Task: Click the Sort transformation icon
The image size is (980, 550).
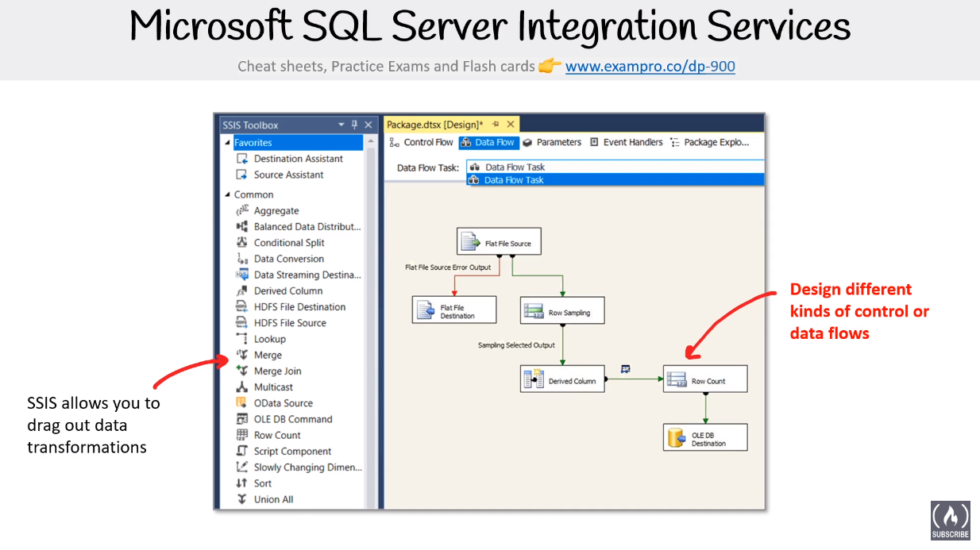Action: pyautogui.click(x=242, y=483)
